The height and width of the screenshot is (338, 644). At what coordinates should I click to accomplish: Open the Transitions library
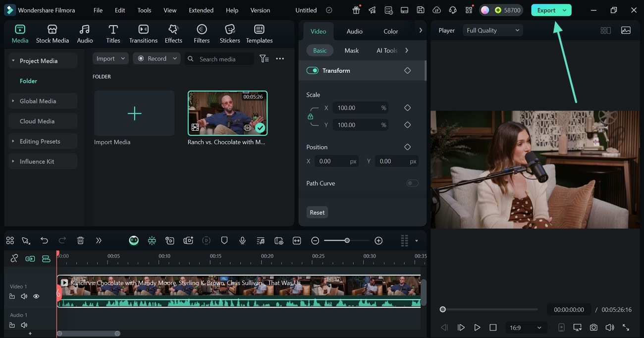[x=143, y=34]
